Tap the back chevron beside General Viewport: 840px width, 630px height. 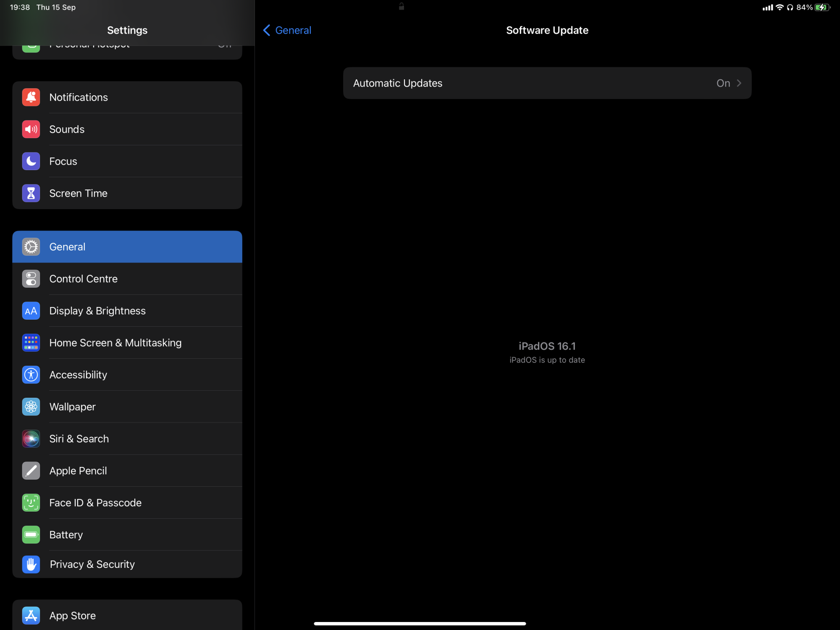click(x=267, y=30)
